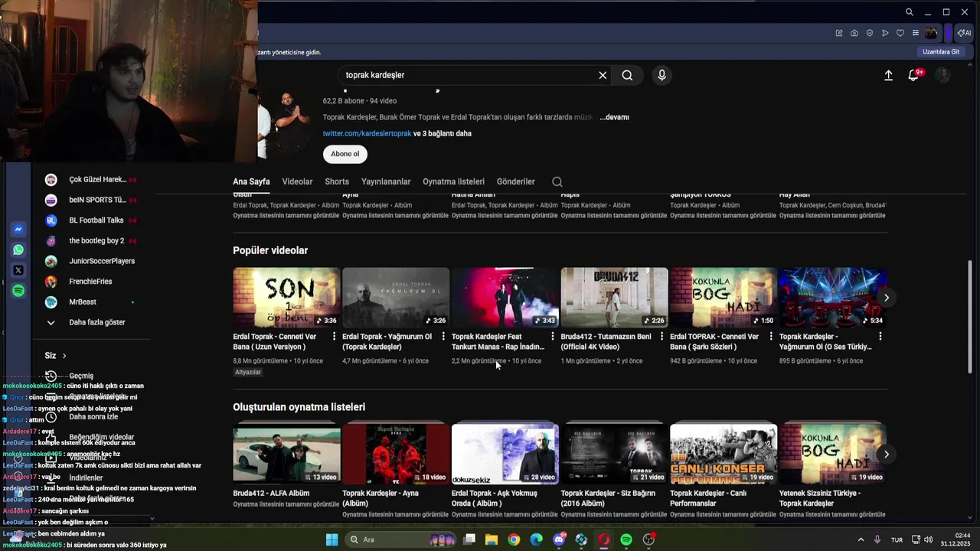Image resolution: width=980 pixels, height=551 pixels.
Task: Open options for Toprak Kardeşler Feat Tankurt Manas video
Action: 552,337
